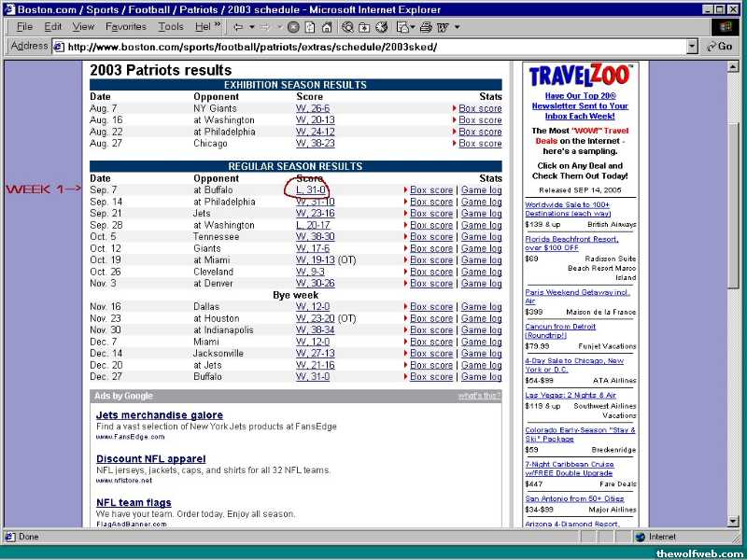Go to the Home page icon

tap(326, 27)
